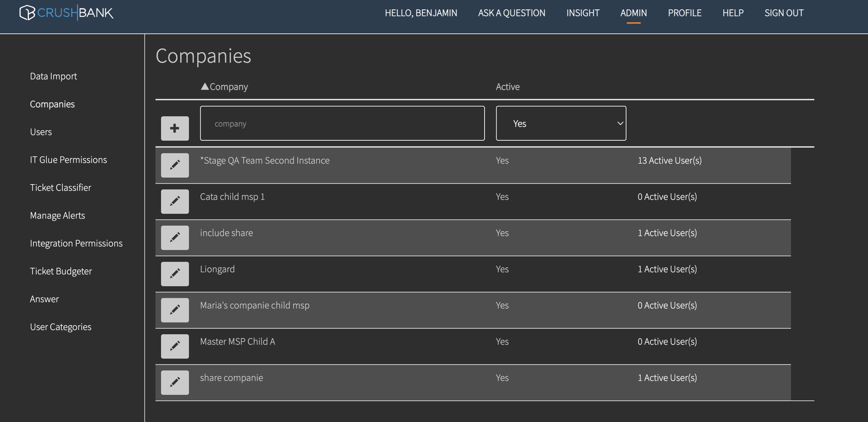Image resolution: width=868 pixels, height=422 pixels.
Task: Click the CrushBank logo
Action: pyautogui.click(x=66, y=13)
